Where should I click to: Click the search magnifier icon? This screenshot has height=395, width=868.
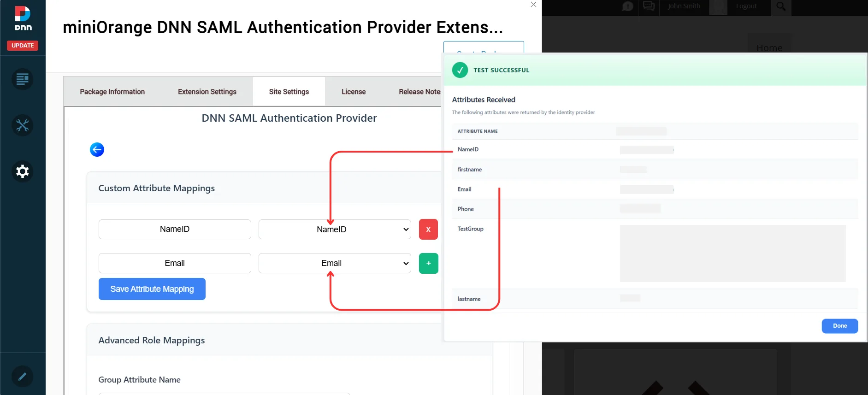coord(781,6)
